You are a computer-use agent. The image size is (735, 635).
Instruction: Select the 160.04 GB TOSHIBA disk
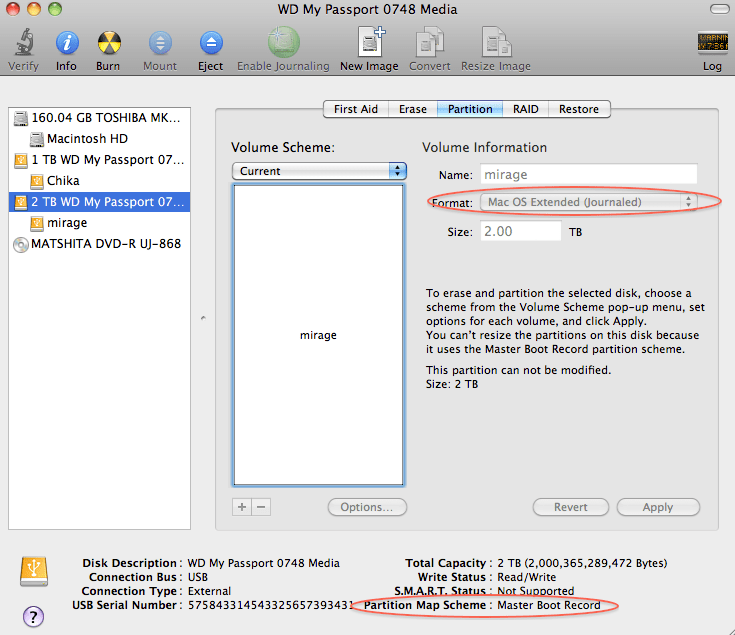coord(99,118)
